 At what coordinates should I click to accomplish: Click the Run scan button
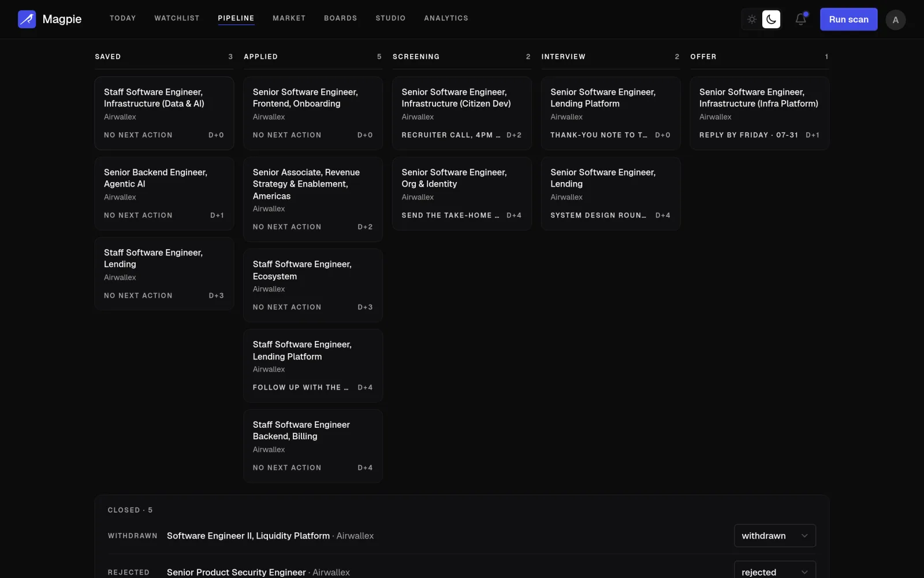848,20
